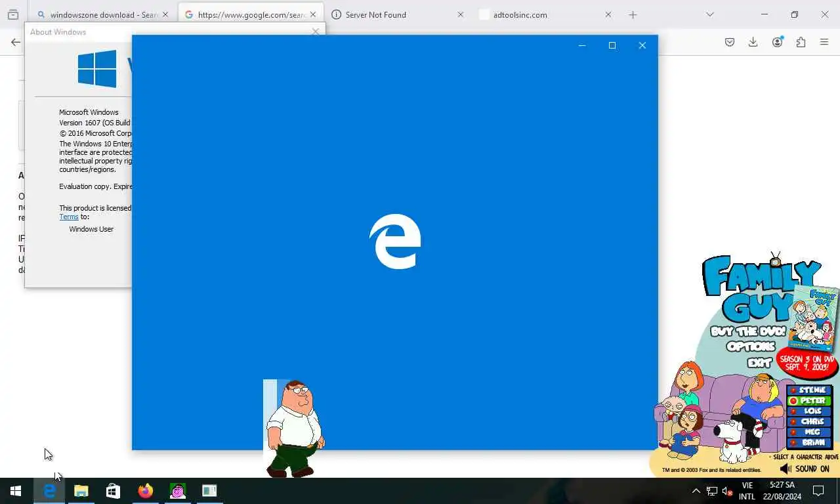Switch to the google.com search tab
The height and width of the screenshot is (504, 840).
[x=251, y=14]
